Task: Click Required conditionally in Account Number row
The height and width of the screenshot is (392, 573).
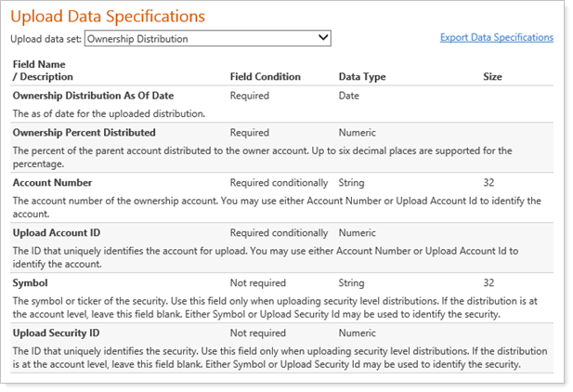Action: tap(279, 183)
